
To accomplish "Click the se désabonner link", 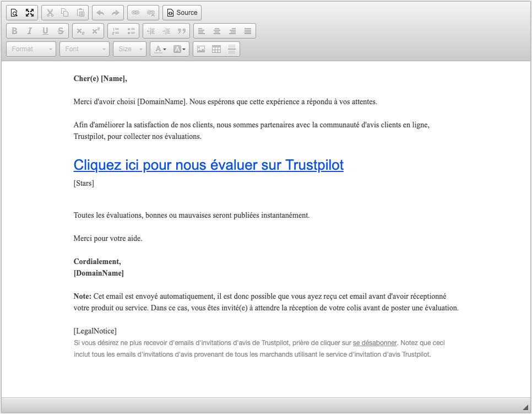I will tap(374, 342).
